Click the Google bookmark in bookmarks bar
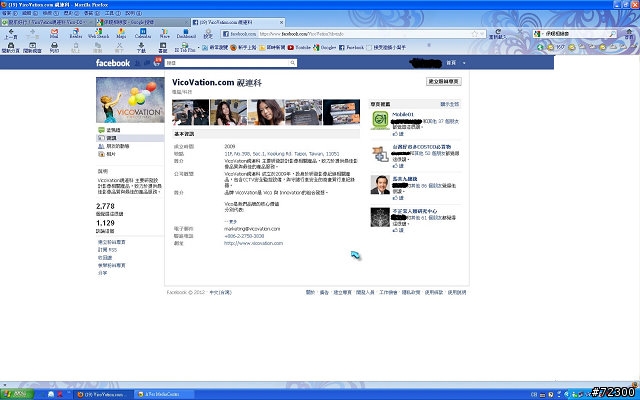 tap(324, 47)
